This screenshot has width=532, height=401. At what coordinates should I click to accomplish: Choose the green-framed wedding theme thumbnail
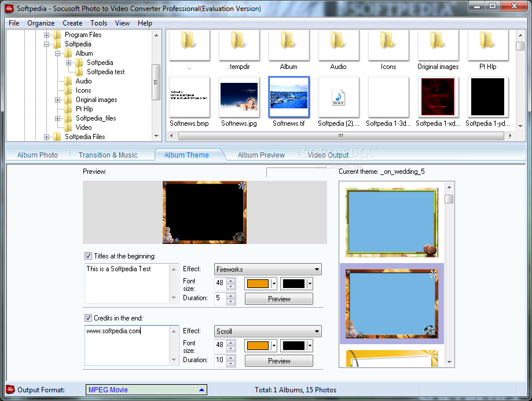tap(392, 223)
